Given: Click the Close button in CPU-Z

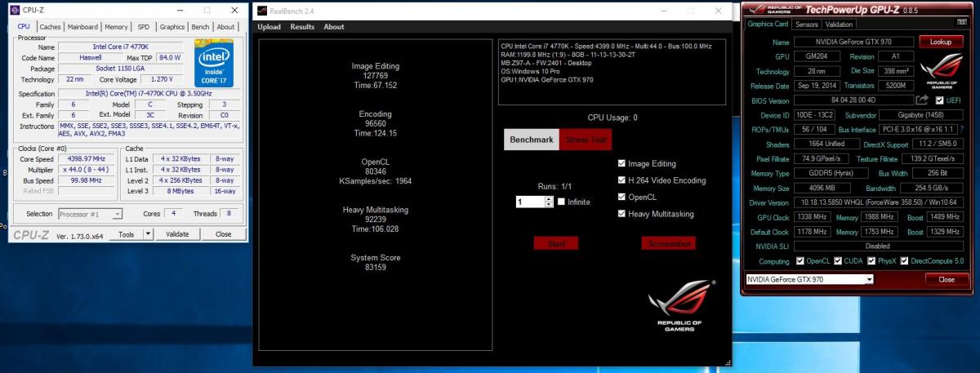Looking at the screenshot, I should coord(223,233).
